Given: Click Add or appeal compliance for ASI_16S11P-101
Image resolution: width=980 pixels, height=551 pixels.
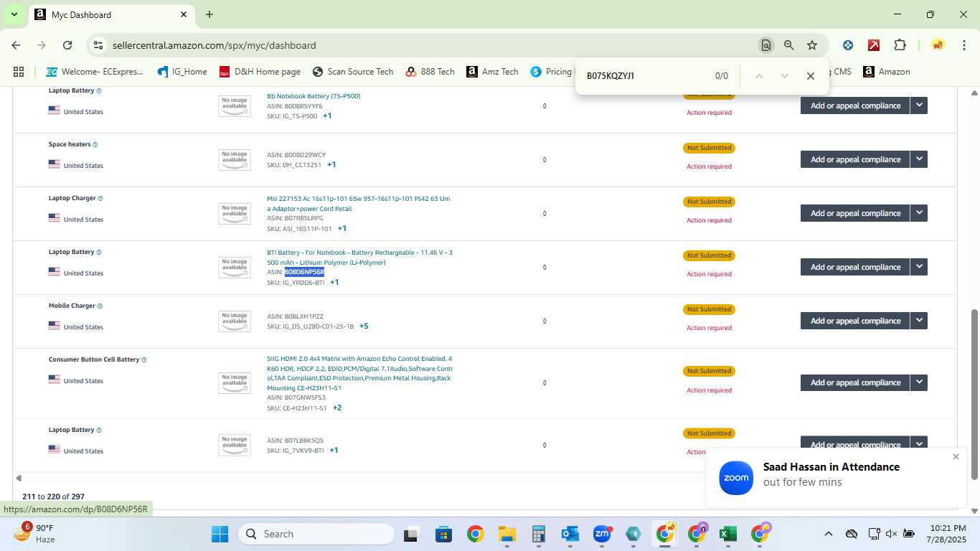Looking at the screenshot, I should click(x=855, y=213).
